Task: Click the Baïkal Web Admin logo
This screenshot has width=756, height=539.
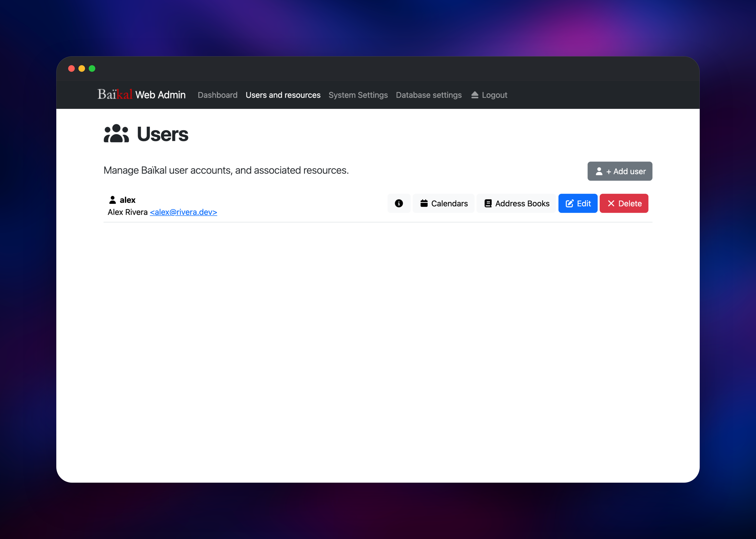Action: point(141,95)
